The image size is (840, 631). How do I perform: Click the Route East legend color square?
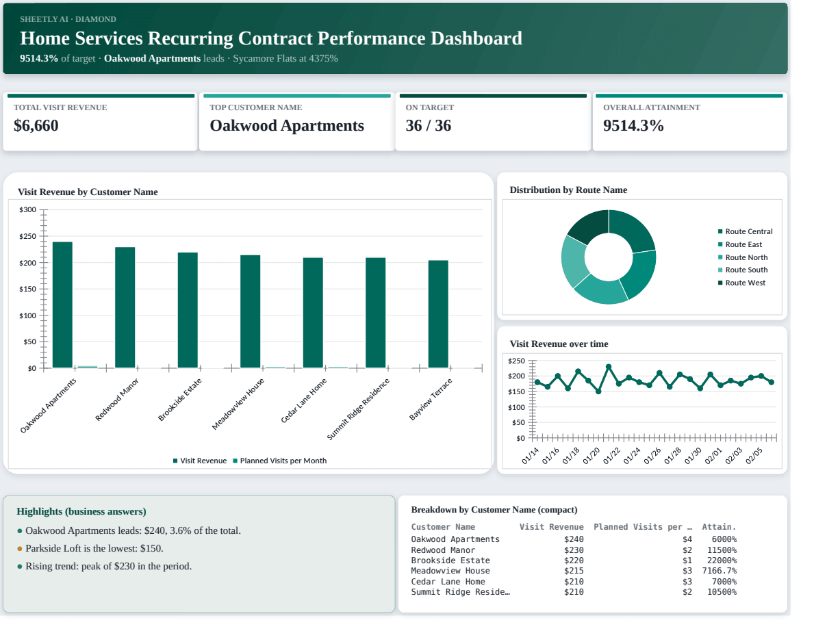click(x=720, y=244)
